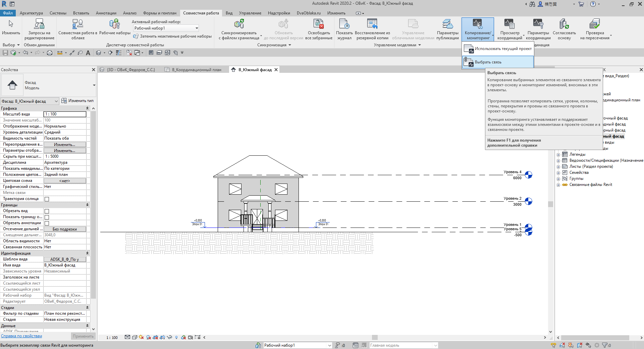Click Совместная работа в облаке icon
Screen dimensions: 644x349
click(x=77, y=24)
